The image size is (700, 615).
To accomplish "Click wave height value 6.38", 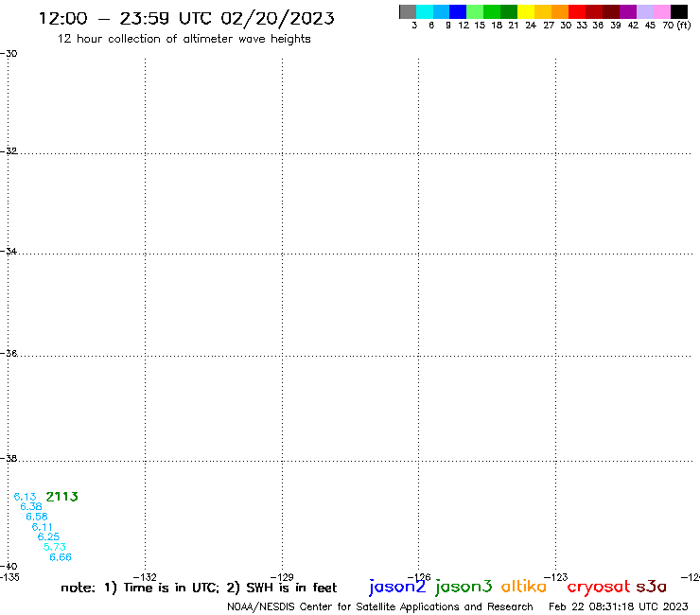I will click(x=31, y=506).
